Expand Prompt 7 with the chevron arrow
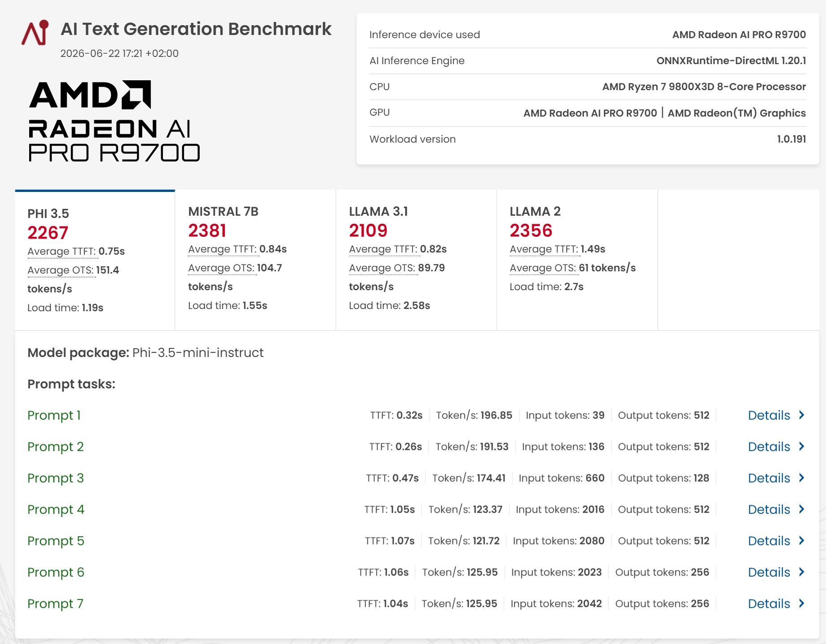The image size is (826, 644). 802,603
